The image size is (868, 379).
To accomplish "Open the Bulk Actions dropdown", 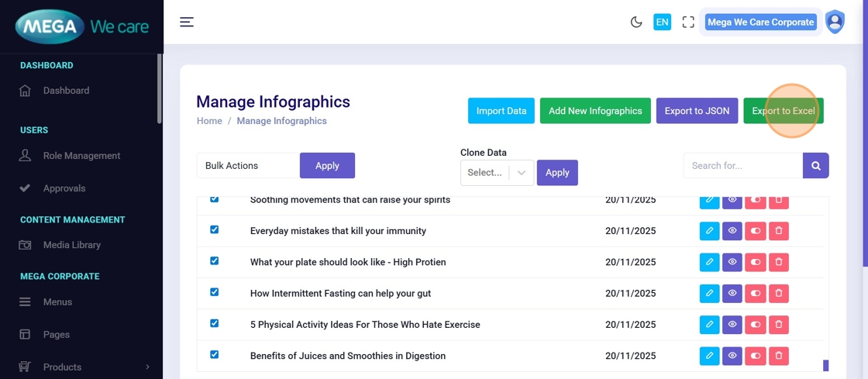I will [x=248, y=166].
